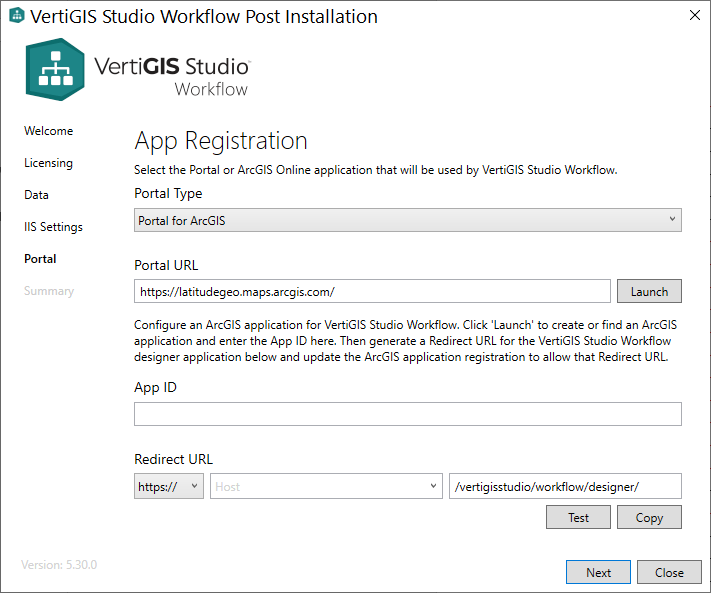
Task: Go to the Welcome step
Action: [49, 131]
